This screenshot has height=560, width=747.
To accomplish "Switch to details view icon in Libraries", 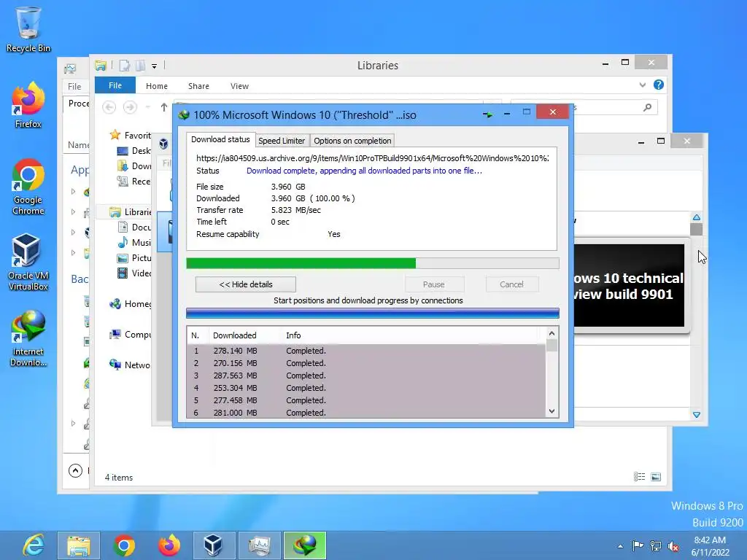I will point(639,477).
